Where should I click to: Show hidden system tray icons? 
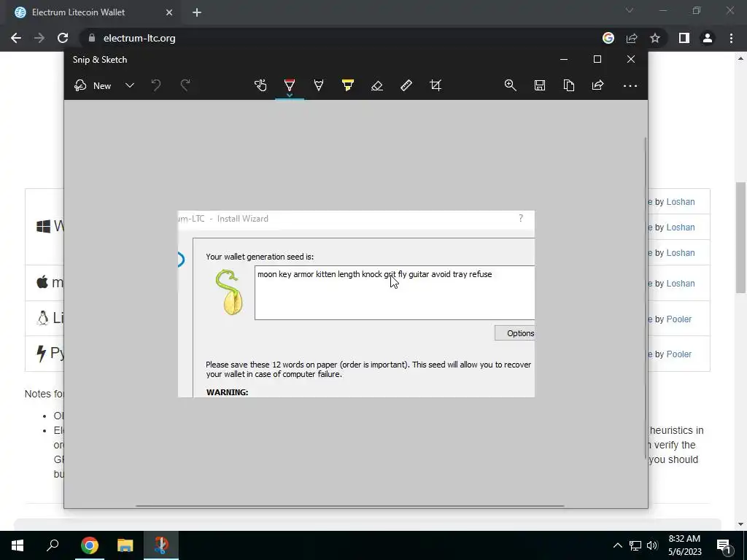pyautogui.click(x=617, y=545)
